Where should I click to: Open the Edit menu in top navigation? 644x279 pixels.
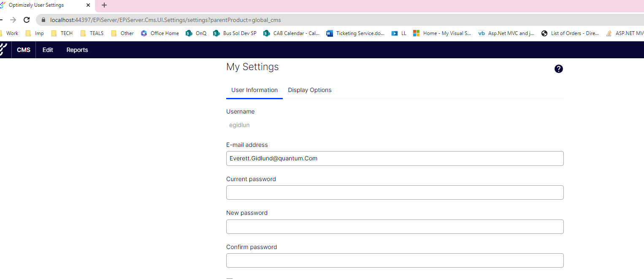pos(48,50)
